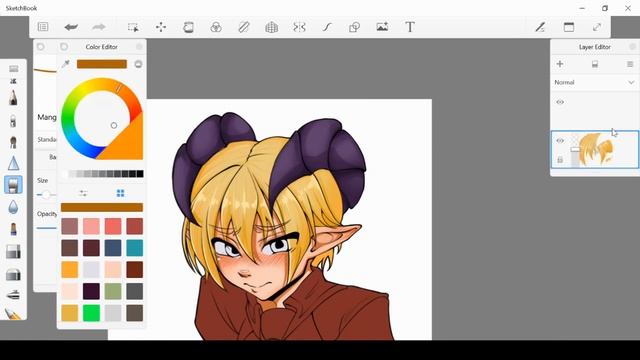640x360 pixels.
Task: Toggle the lock on the hair layer
Action: pyautogui.click(x=560, y=160)
